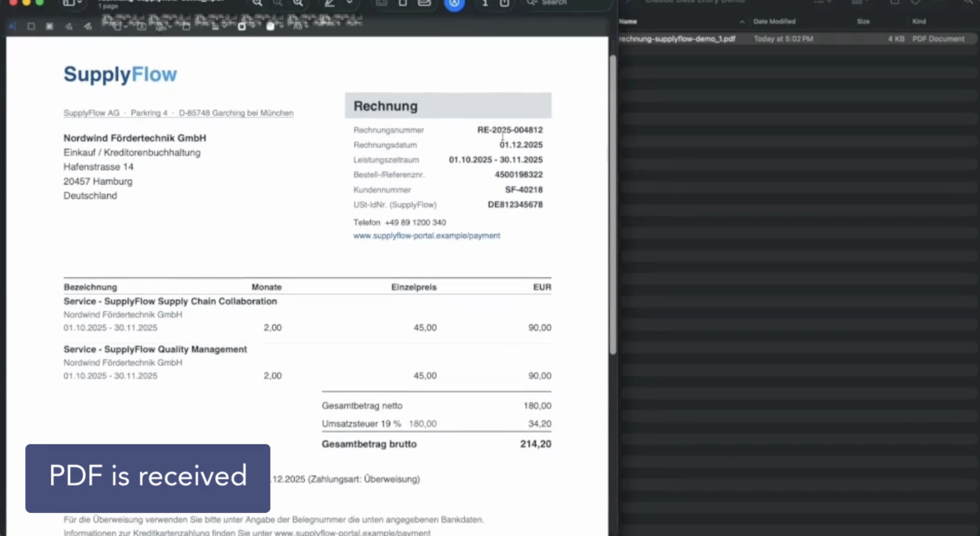Image resolution: width=980 pixels, height=536 pixels.
Task: Open the border color markup control
Action: pos(241,27)
